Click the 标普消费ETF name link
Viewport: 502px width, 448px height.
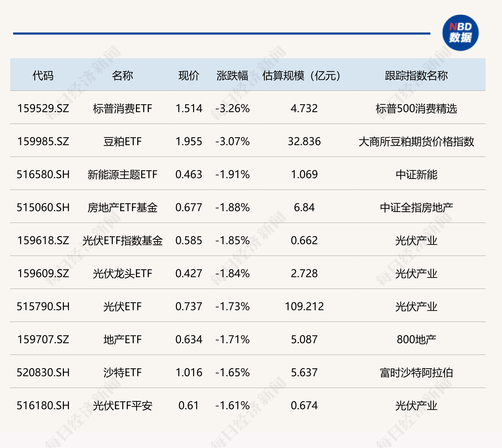tap(123, 109)
